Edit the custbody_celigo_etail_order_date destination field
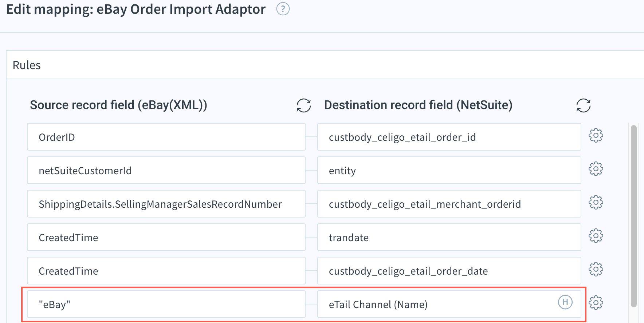 click(x=449, y=271)
